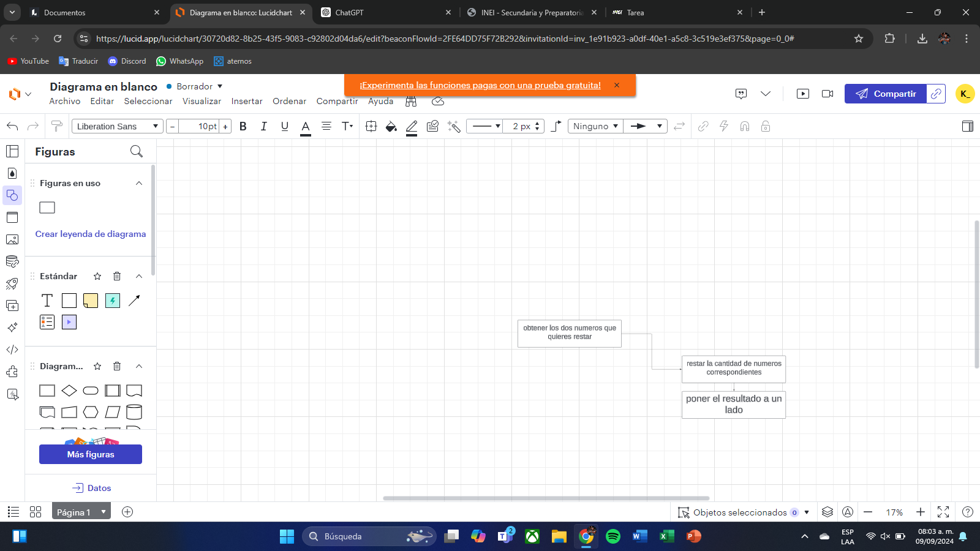Click the Más figuras button

[91, 454]
